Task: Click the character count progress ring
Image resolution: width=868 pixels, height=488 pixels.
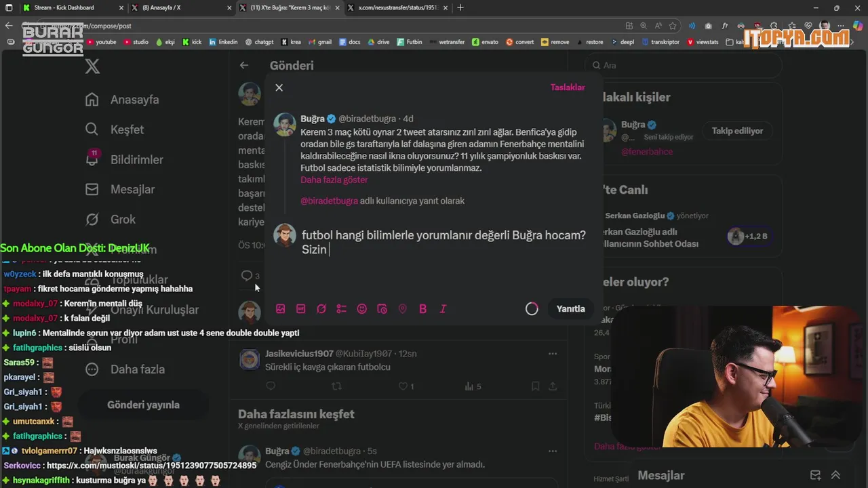Action: (532, 308)
